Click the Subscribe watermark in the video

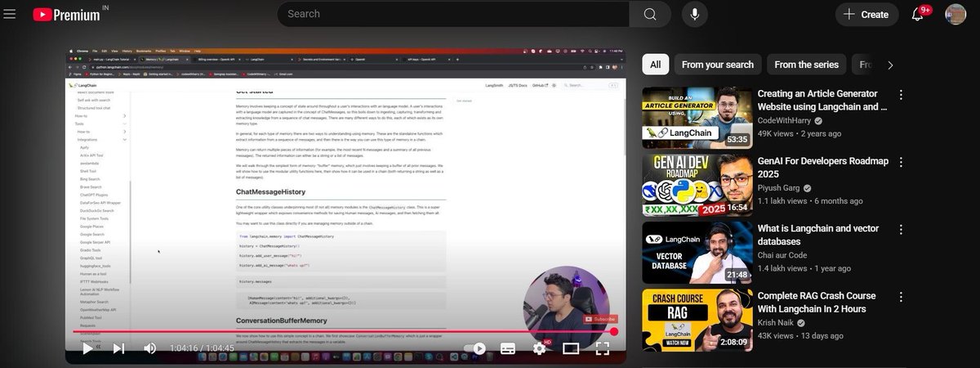(x=600, y=319)
